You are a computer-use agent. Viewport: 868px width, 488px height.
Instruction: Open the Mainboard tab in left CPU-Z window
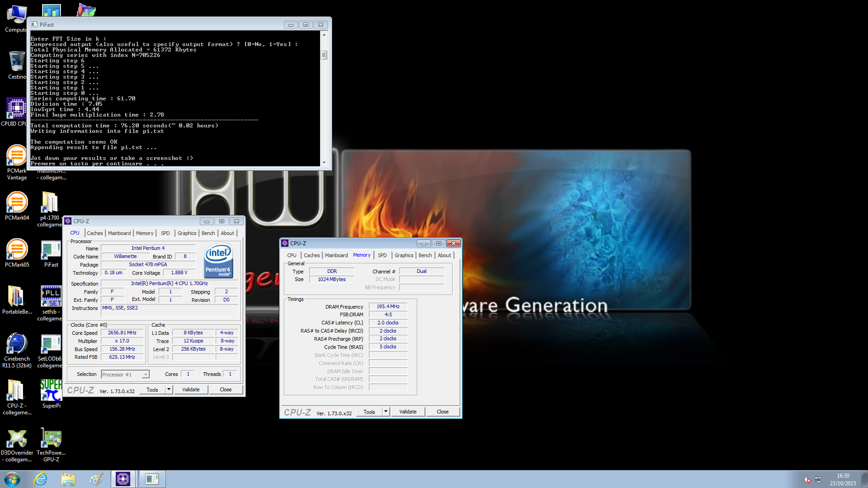[x=119, y=233]
